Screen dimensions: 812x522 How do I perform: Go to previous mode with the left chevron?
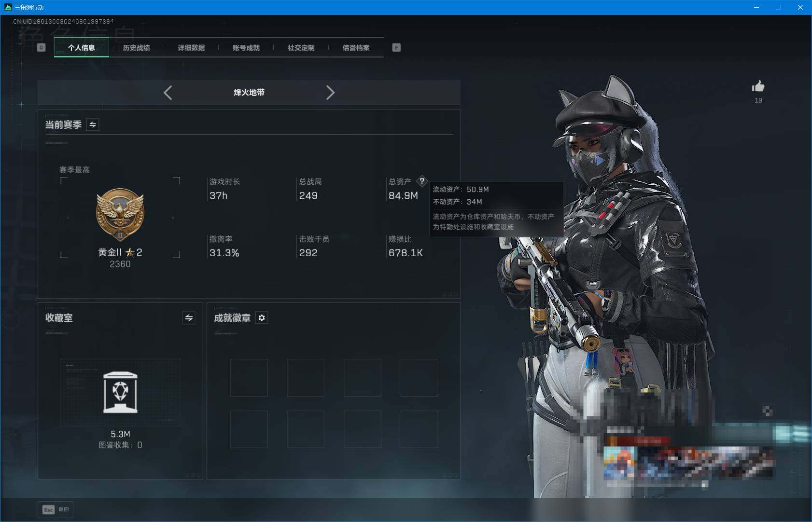point(168,92)
